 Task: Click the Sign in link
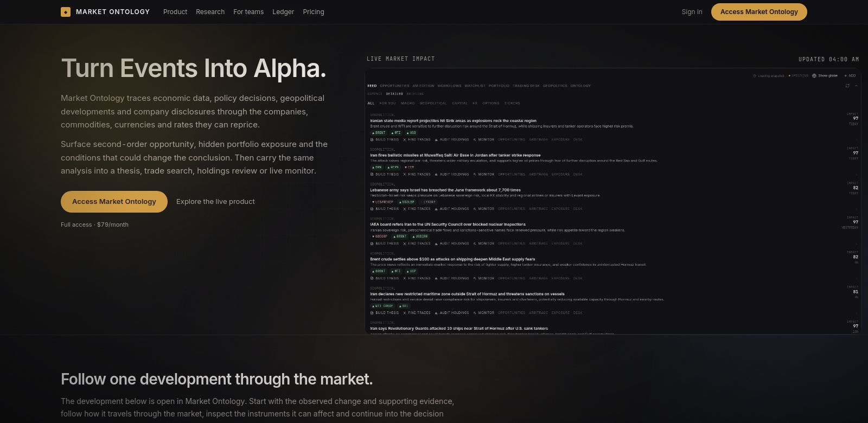692,12
